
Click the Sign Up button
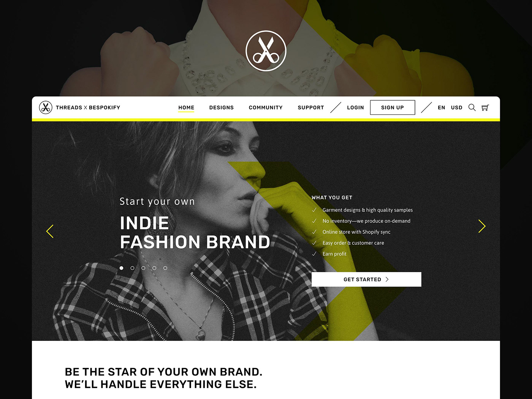point(393,108)
